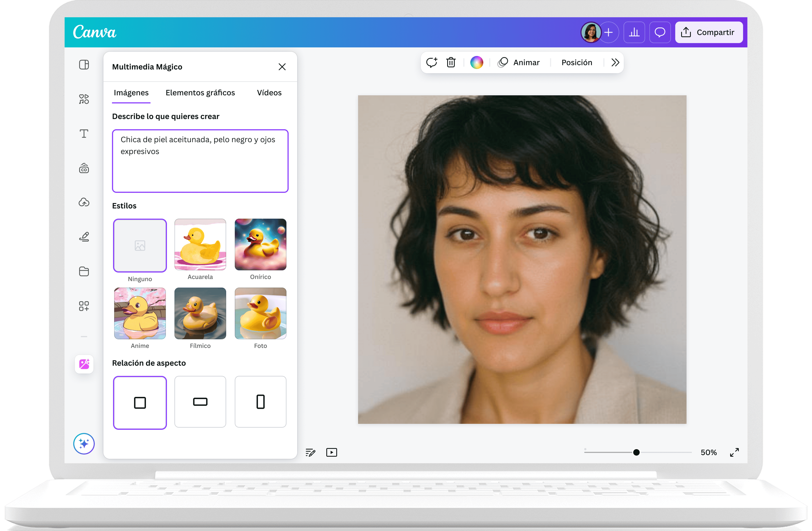Select the Anime style thumbnail
812x531 pixels.
pos(140,313)
